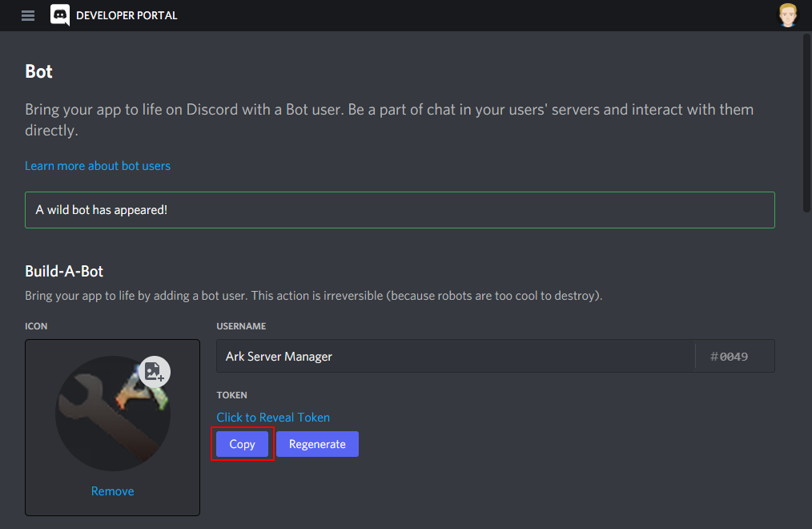Open the hamburger navigation menu
The image size is (812, 529).
click(x=28, y=15)
